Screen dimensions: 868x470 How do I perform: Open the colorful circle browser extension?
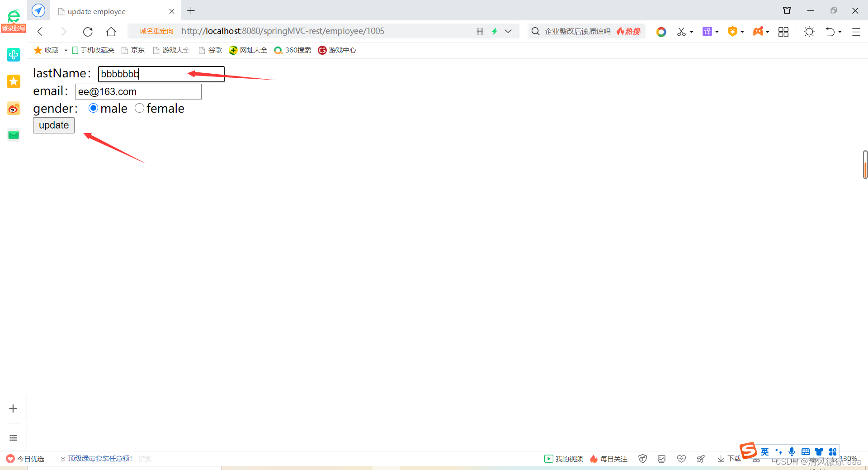tap(661, 32)
